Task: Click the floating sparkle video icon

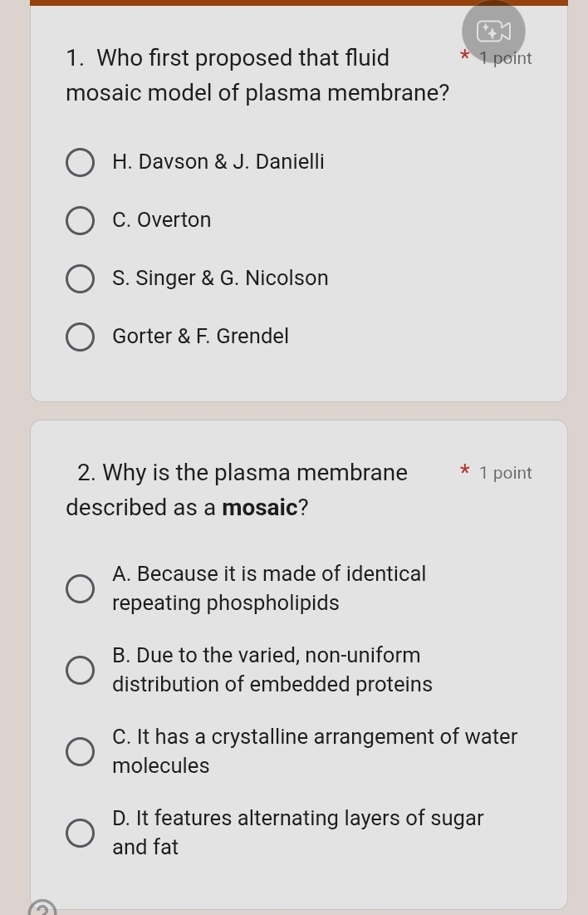Action: (493, 32)
